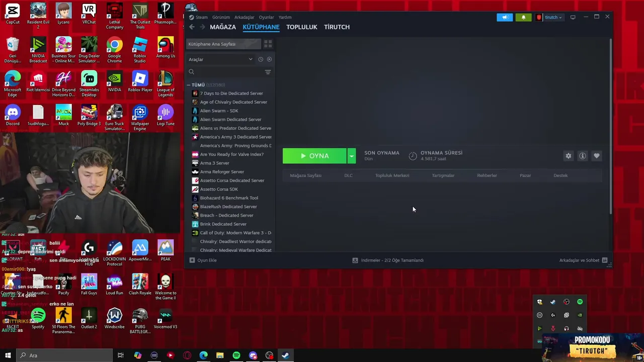Open downloads manager icon
This screenshot has height=362, width=644.
point(355,260)
